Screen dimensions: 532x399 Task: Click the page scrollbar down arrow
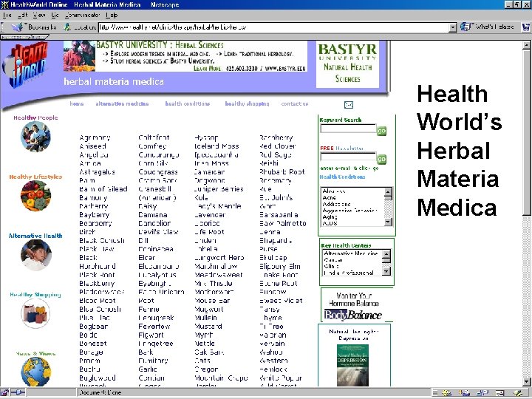(x=527, y=383)
